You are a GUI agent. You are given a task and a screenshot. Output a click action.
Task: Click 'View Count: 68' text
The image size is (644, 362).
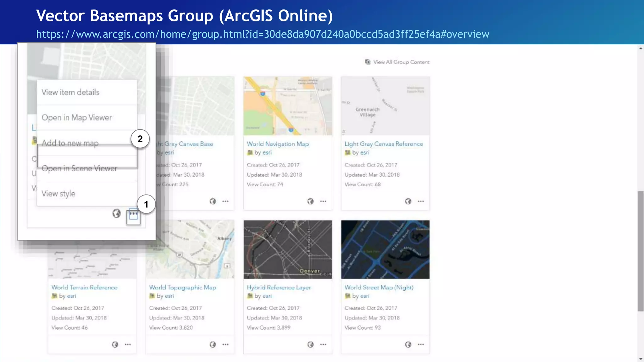[x=363, y=184]
